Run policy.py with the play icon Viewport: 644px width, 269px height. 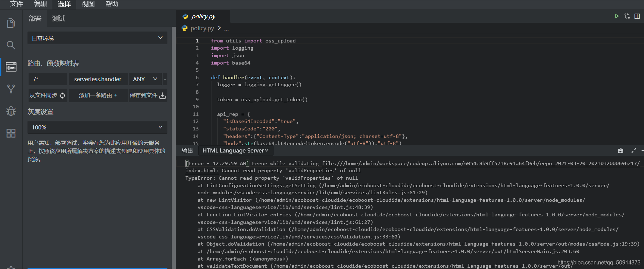[617, 16]
